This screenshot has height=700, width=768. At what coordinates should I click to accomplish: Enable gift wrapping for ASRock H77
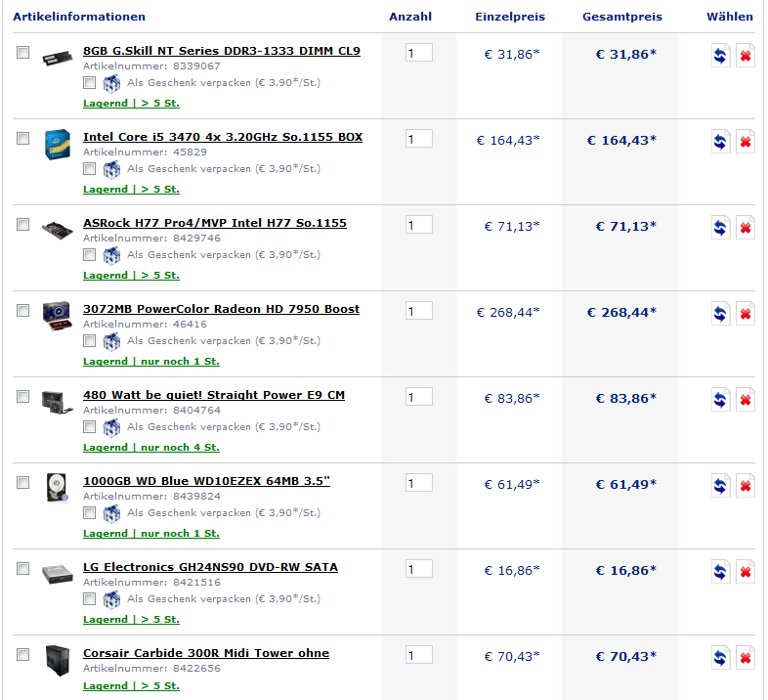tap(89, 254)
